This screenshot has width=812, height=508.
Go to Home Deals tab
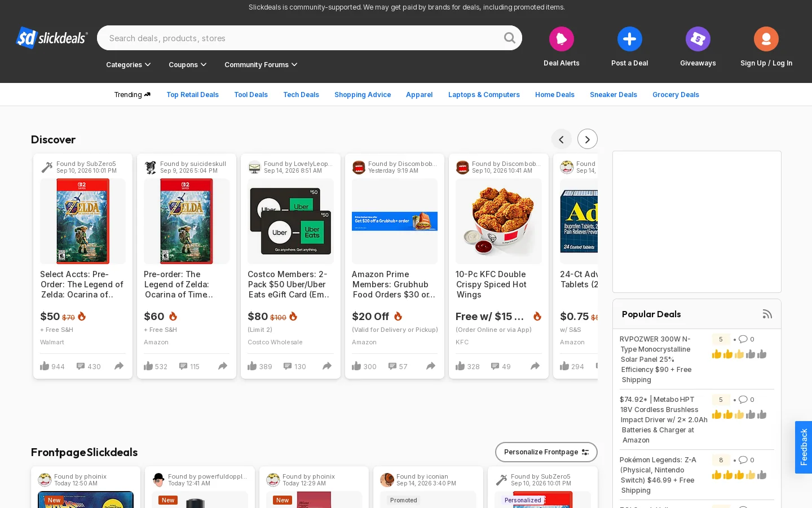(555, 95)
